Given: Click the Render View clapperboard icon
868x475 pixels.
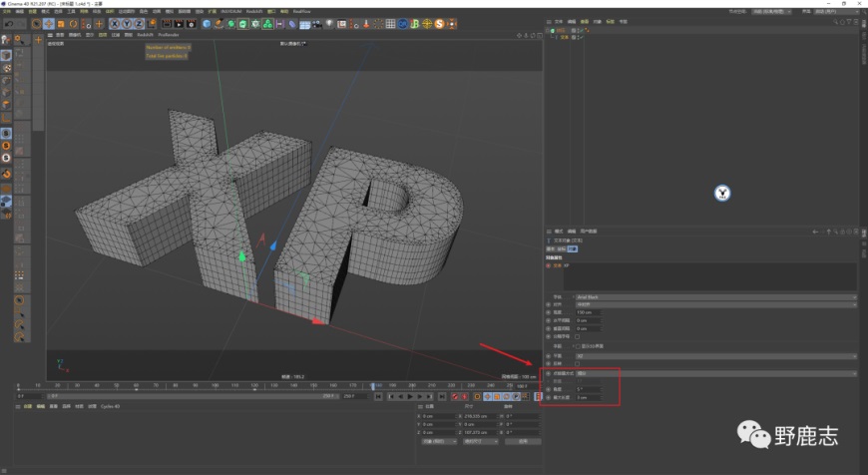Looking at the screenshot, I should 167,24.
